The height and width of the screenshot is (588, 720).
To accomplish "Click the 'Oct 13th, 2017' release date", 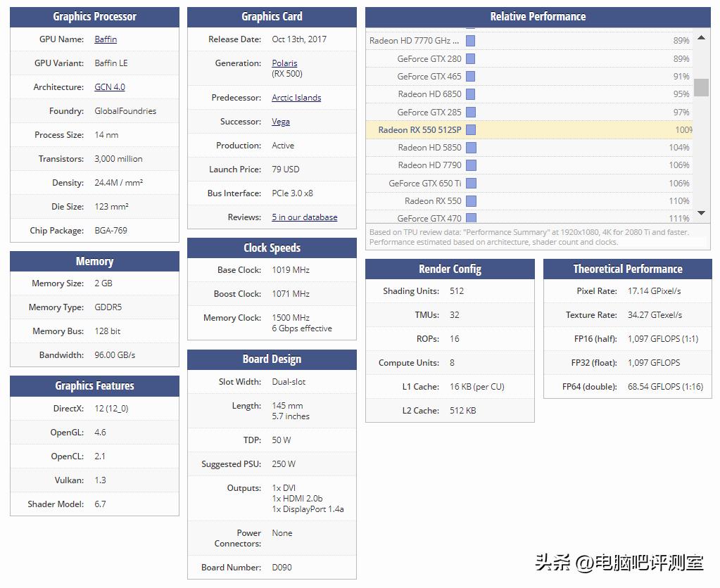I will 299,39.
